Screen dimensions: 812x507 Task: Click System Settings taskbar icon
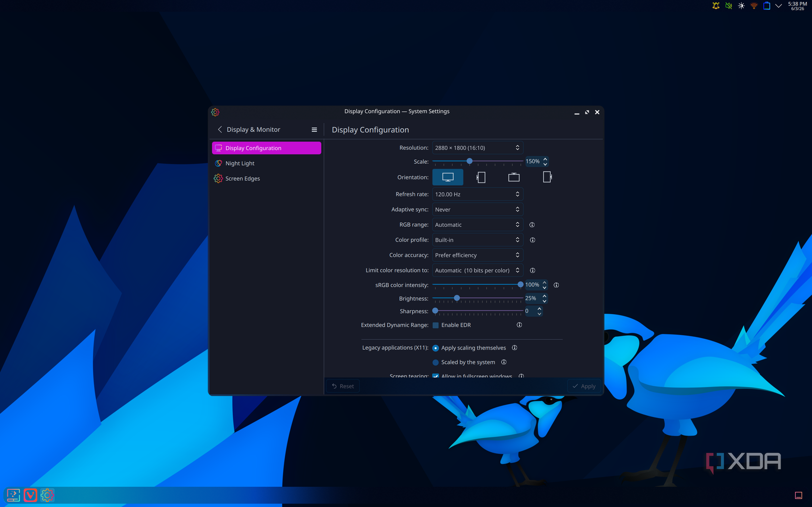click(x=47, y=495)
